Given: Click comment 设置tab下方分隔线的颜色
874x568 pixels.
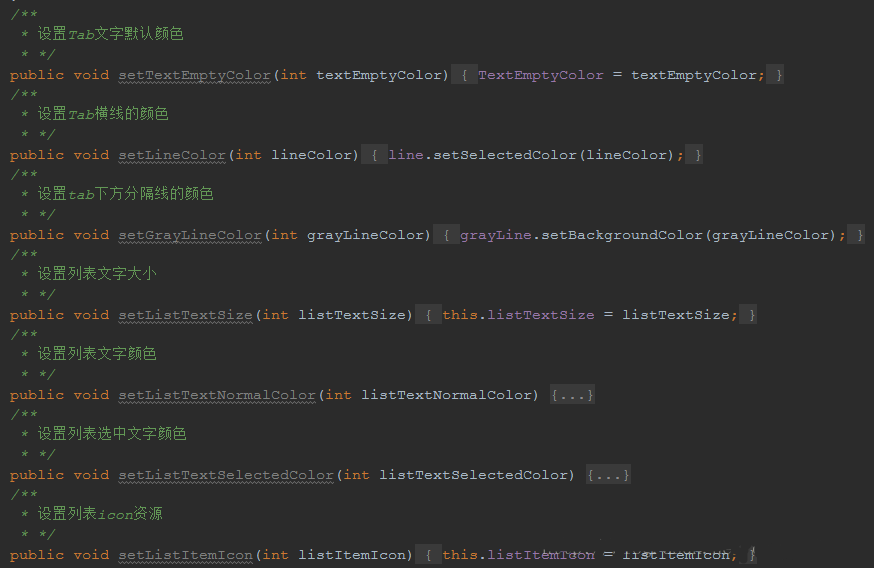Looking at the screenshot, I should [125, 194].
